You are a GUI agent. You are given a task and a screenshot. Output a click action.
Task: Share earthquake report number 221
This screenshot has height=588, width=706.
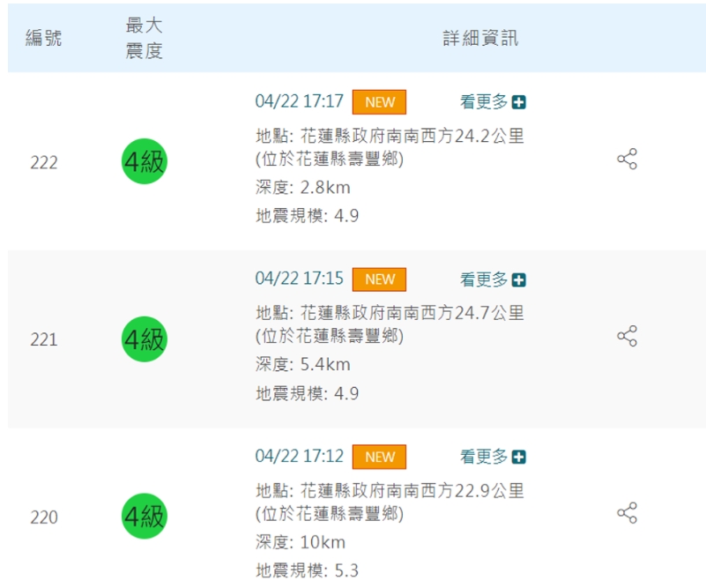tap(627, 336)
